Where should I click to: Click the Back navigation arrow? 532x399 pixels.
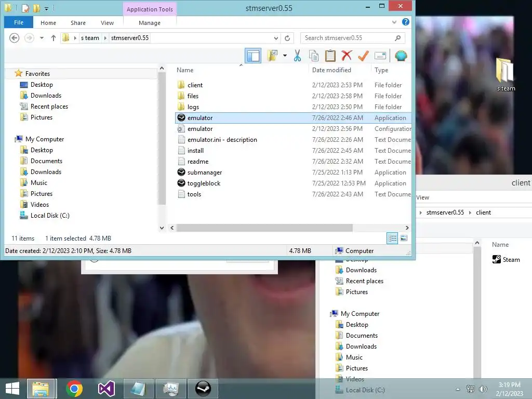click(x=14, y=37)
